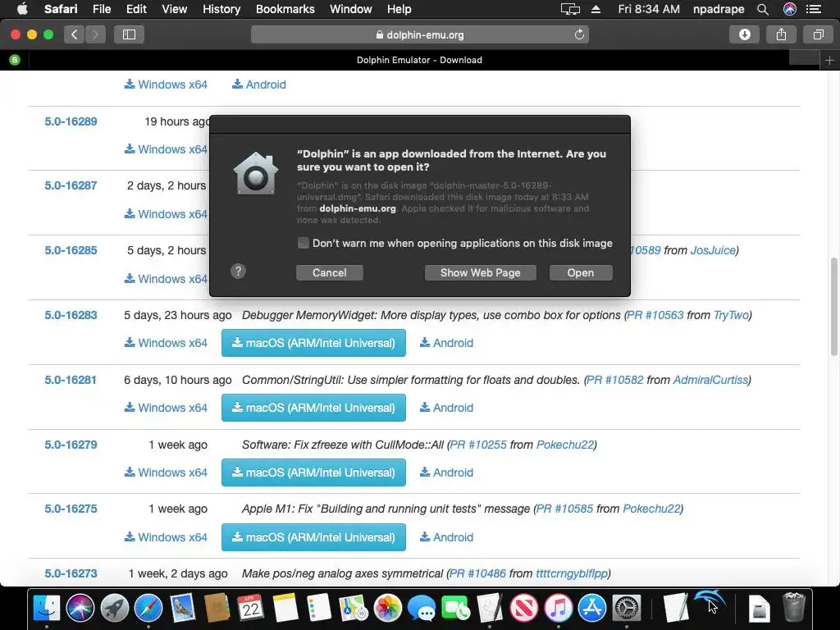840x630 pixels.
Task: Download macOS build for 5.0-16275
Action: tap(313, 537)
